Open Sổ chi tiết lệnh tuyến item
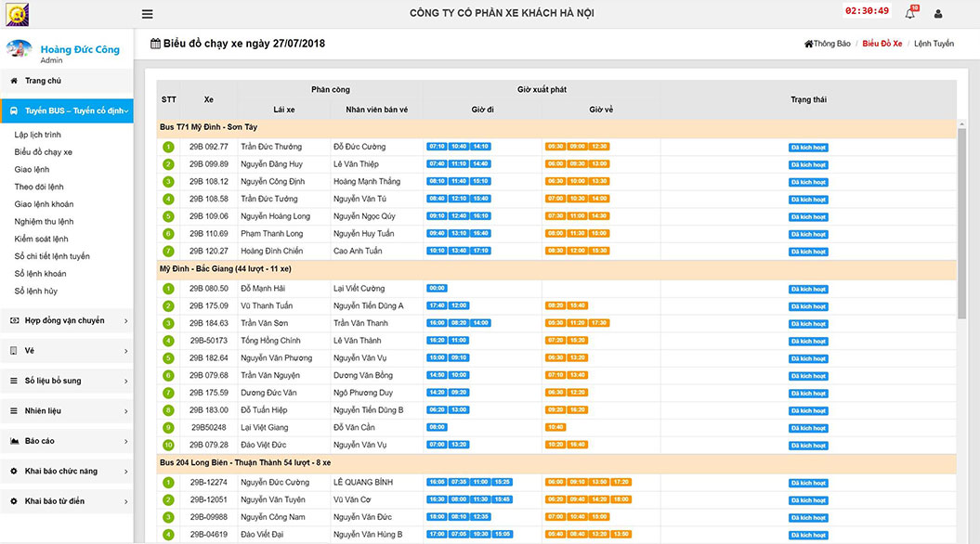 (x=52, y=256)
